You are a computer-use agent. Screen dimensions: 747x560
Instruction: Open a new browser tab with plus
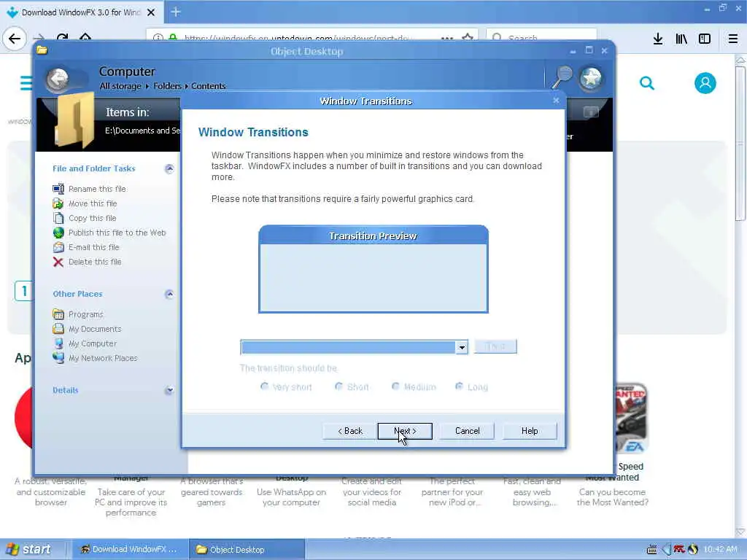tap(176, 12)
